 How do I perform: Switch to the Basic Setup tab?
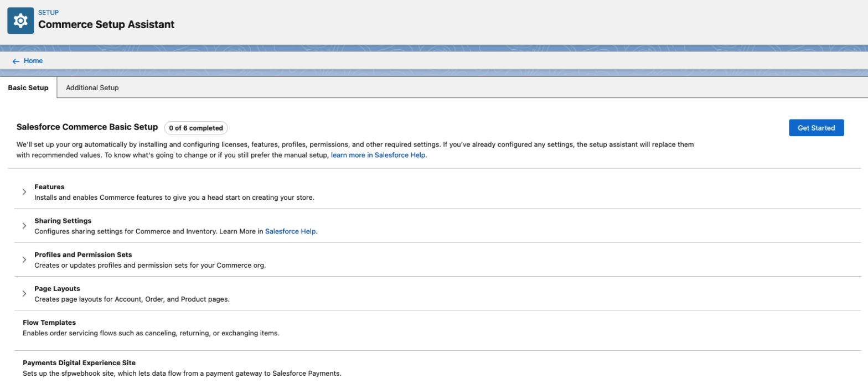pos(28,87)
